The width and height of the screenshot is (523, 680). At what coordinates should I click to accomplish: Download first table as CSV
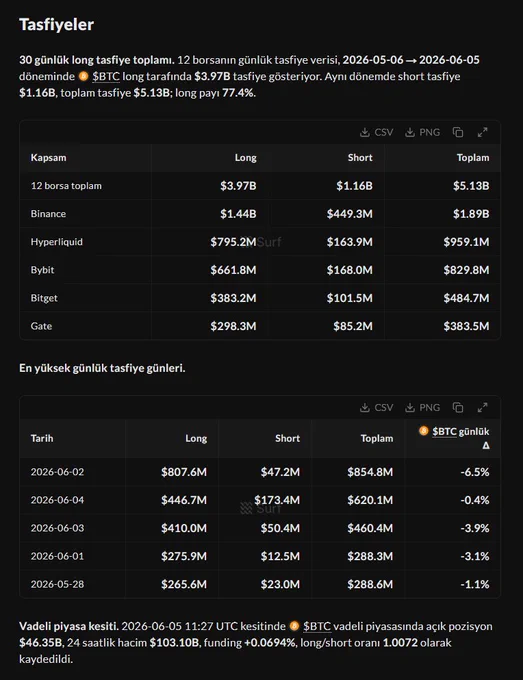[376, 132]
